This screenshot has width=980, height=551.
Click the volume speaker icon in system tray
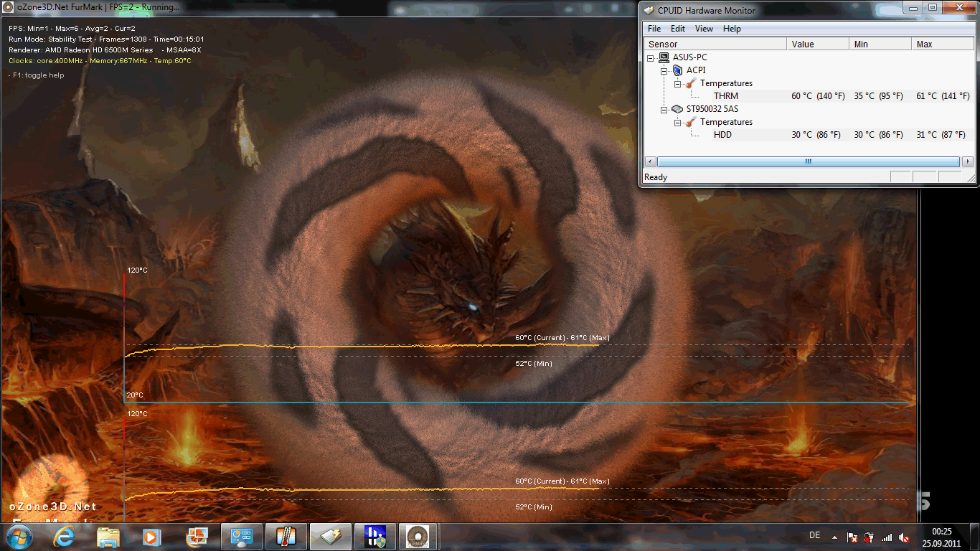coord(904,537)
